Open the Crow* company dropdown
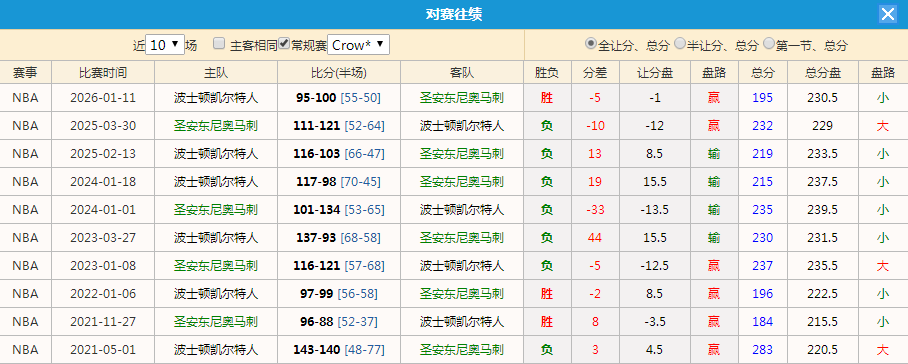Screen dimensions: 908x364 point(358,45)
